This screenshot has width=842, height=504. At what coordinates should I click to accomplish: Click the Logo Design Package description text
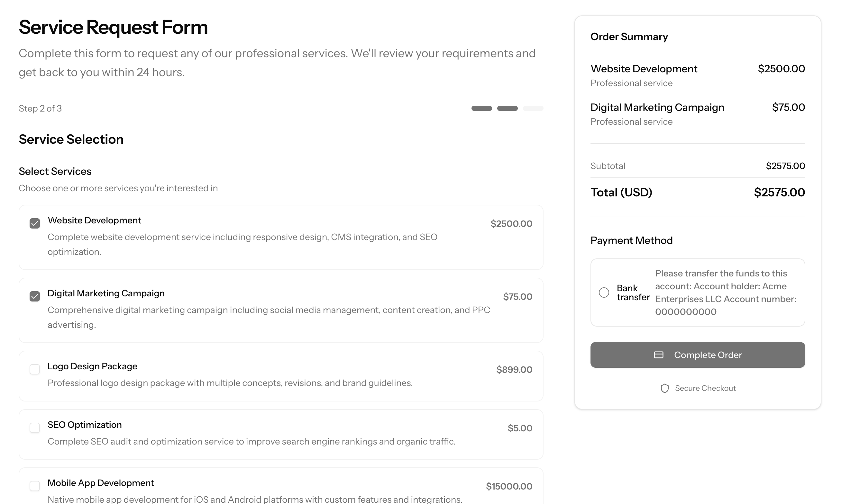pos(230,383)
